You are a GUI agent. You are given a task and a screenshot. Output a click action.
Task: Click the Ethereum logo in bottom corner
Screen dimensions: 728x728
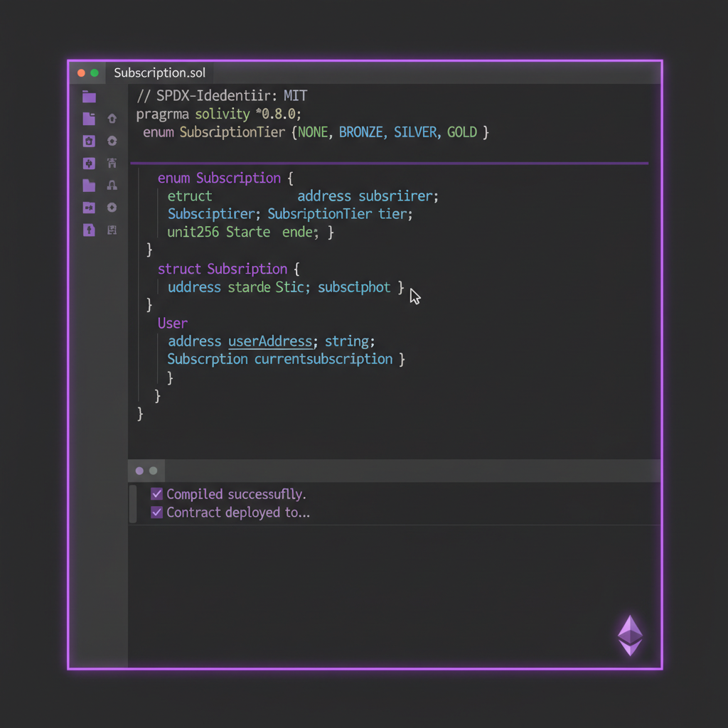coord(630,635)
